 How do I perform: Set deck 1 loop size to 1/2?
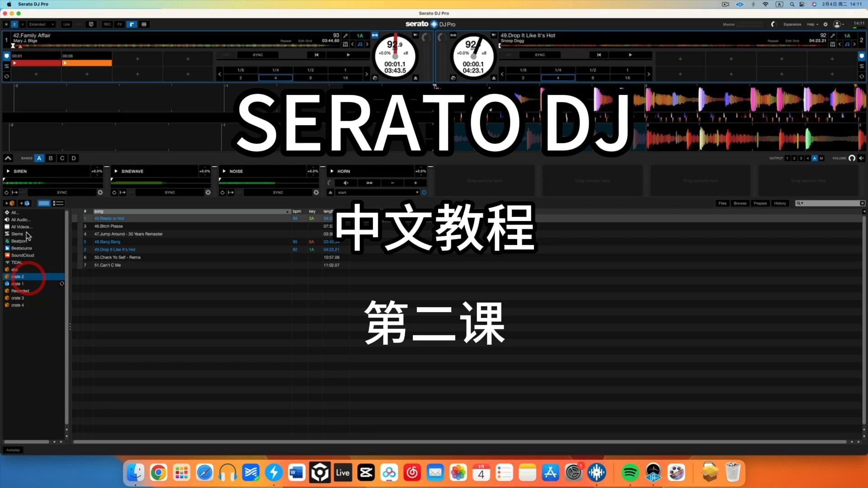tap(310, 70)
